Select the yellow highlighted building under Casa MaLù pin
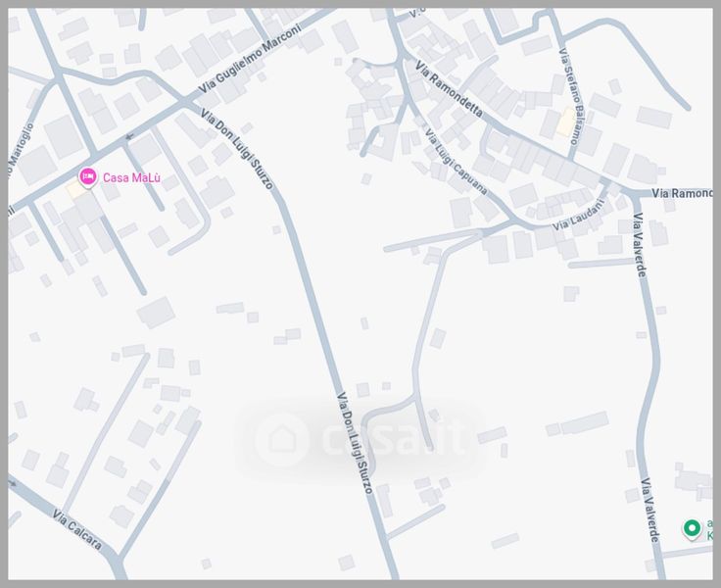 pyautogui.click(x=76, y=189)
